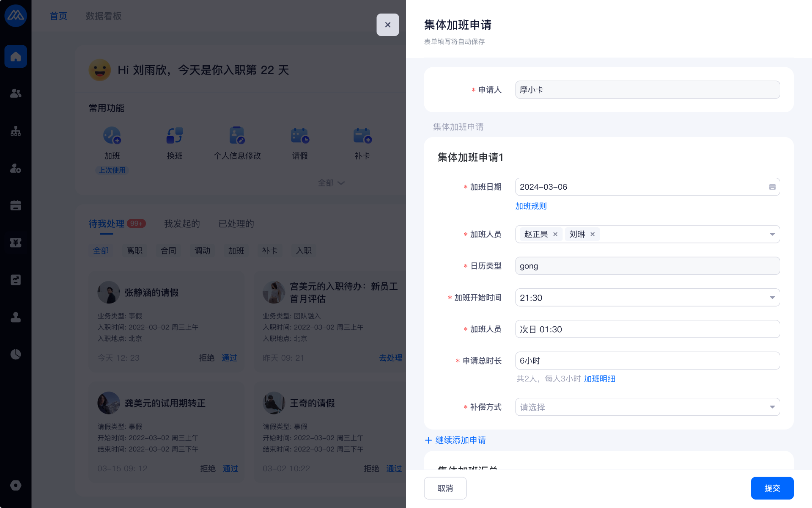This screenshot has width=812, height=508.
Task: Expand the 加班人员 dropdown arrow
Action: click(x=772, y=234)
